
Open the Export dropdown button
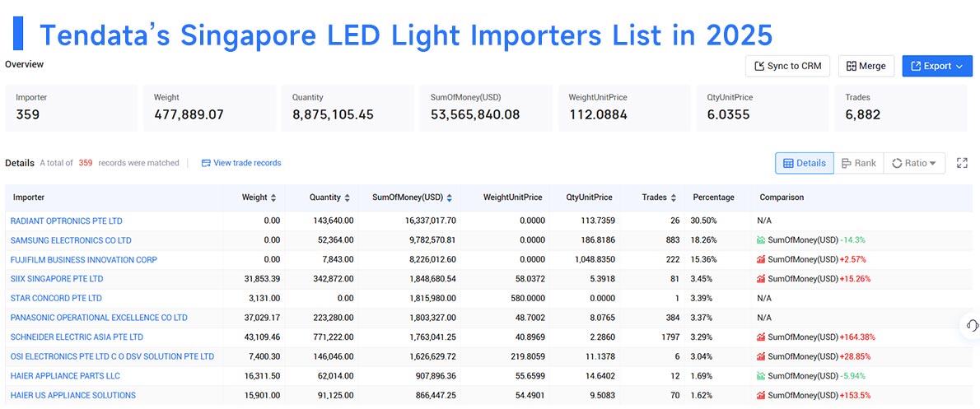937,66
